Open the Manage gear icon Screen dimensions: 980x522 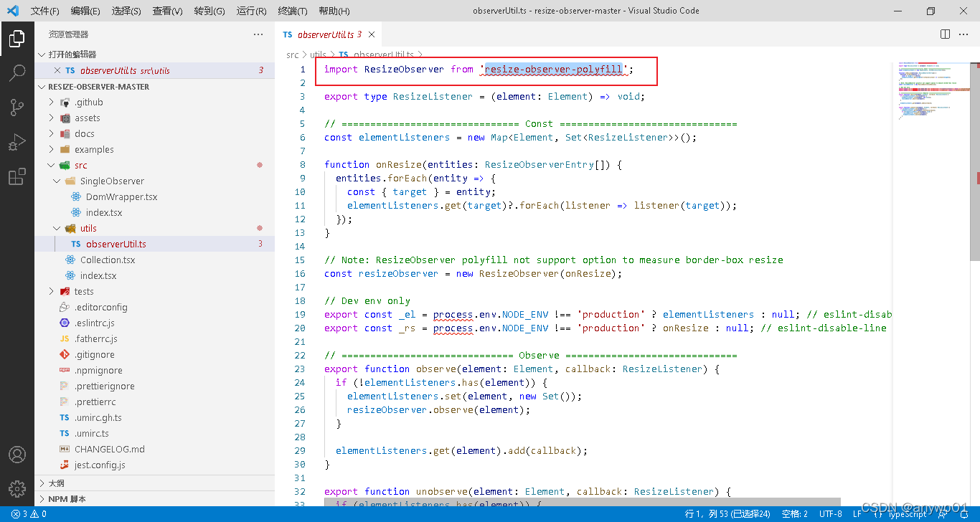coord(17,489)
